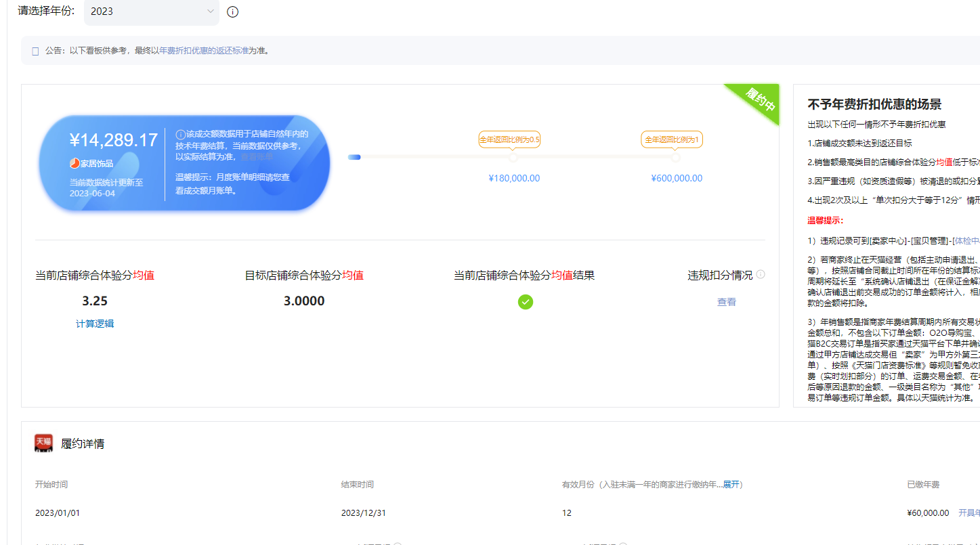
Task: Click the ¥600,000.00 milestone marker on progress bar
Action: click(x=675, y=157)
